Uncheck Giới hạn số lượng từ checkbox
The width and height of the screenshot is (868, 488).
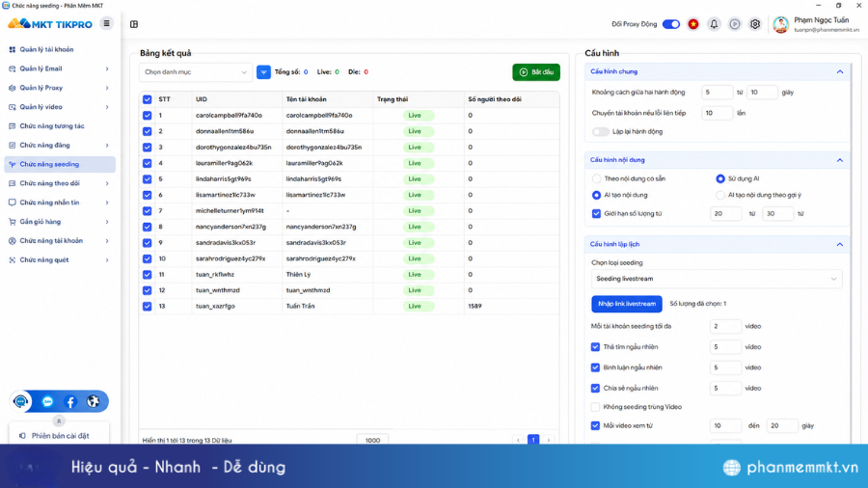coord(596,213)
